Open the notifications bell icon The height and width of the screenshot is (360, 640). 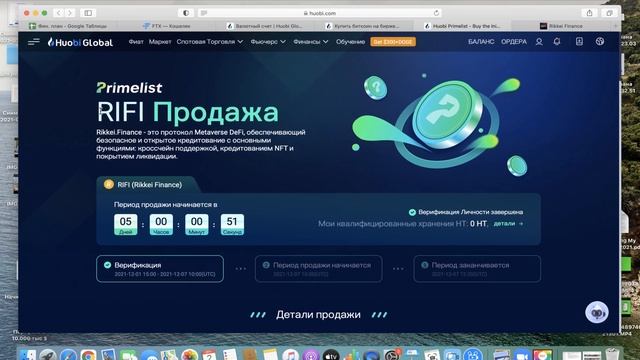(557, 41)
